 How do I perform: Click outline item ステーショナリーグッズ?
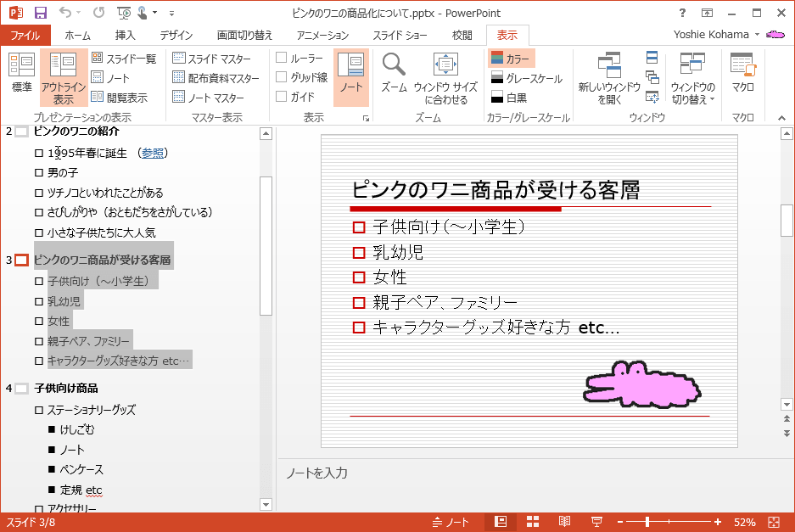point(92,409)
